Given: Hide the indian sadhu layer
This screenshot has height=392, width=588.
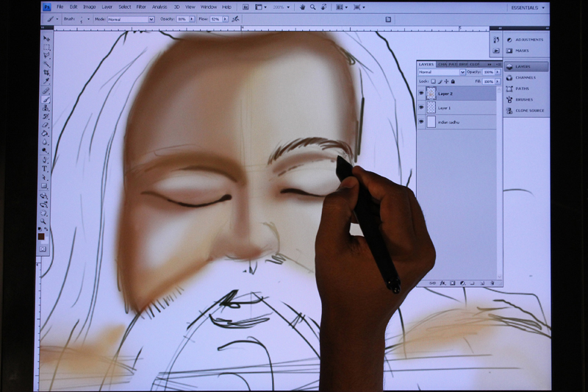Looking at the screenshot, I should pos(422,121).
